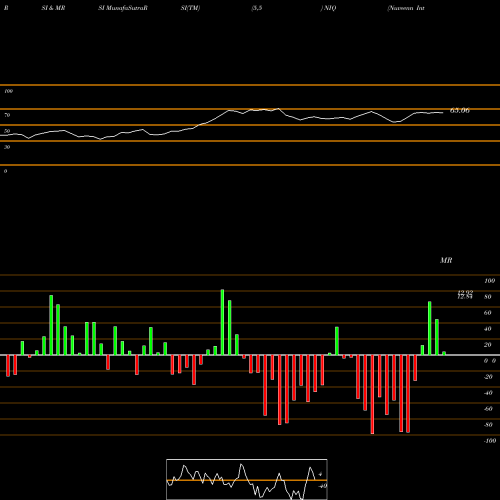Viewport: 500px width, 500px height.
Task: Click the -60 label on MR axis
Action: click(x=488, y=409)
